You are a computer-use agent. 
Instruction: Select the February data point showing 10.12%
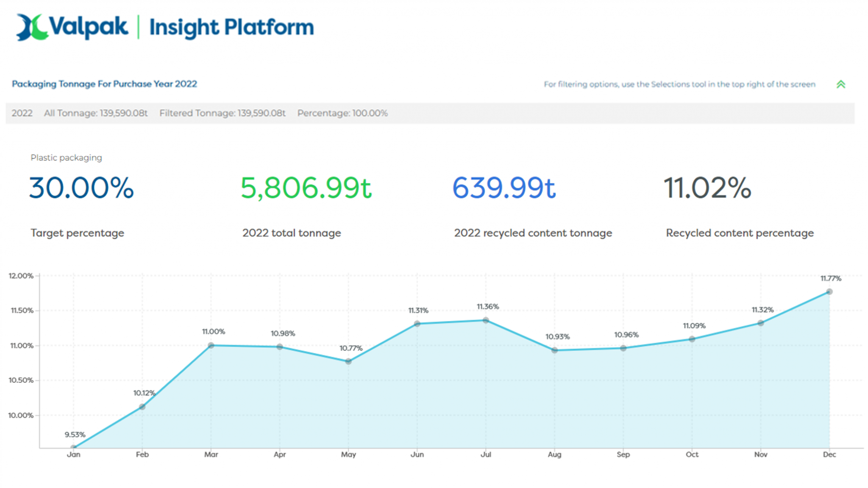[142, 406]
